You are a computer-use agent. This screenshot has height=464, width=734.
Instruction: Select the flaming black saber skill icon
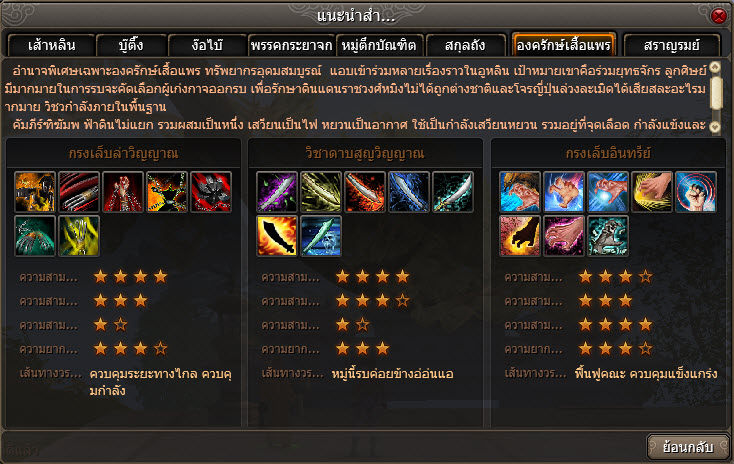[277, 236]
